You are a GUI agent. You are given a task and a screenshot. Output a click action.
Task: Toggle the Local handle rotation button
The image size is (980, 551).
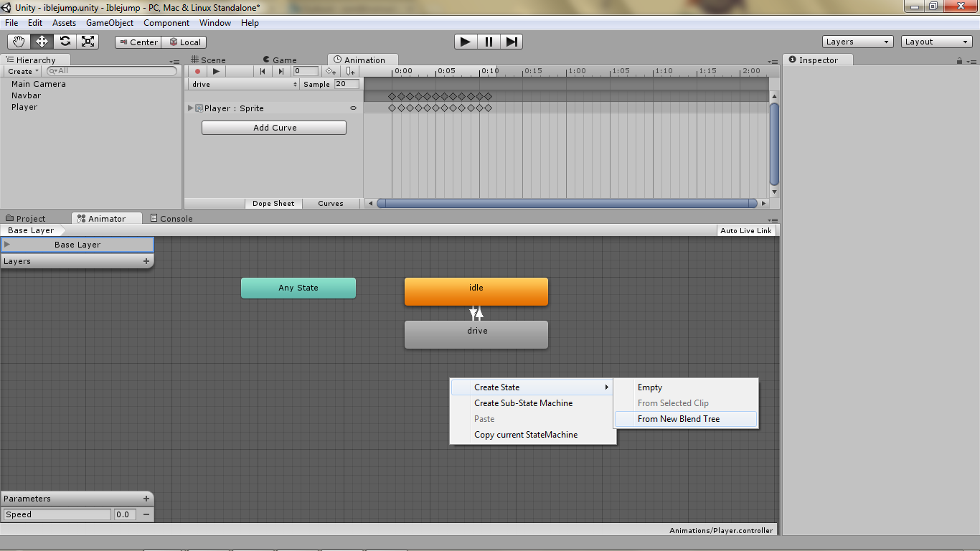pyautogui.click(x=184, y=42)
